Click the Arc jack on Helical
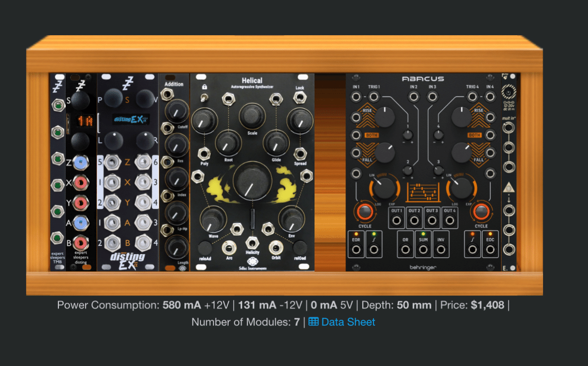The image size is (588, 366). point(229,247)
